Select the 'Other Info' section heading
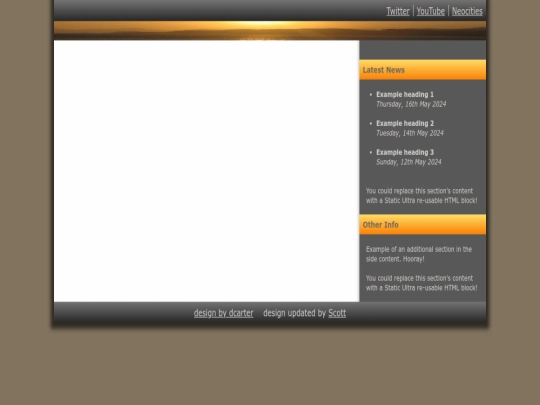 381,225
